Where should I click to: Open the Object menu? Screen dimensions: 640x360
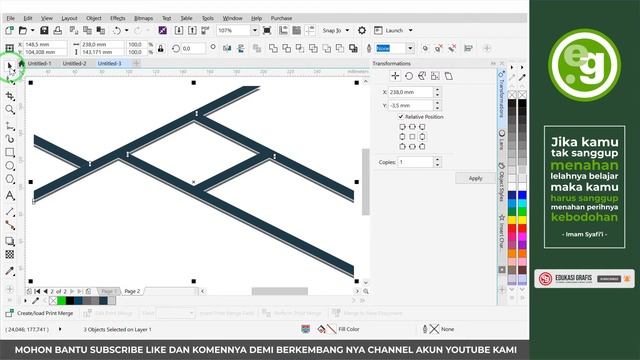pos(93,18)
